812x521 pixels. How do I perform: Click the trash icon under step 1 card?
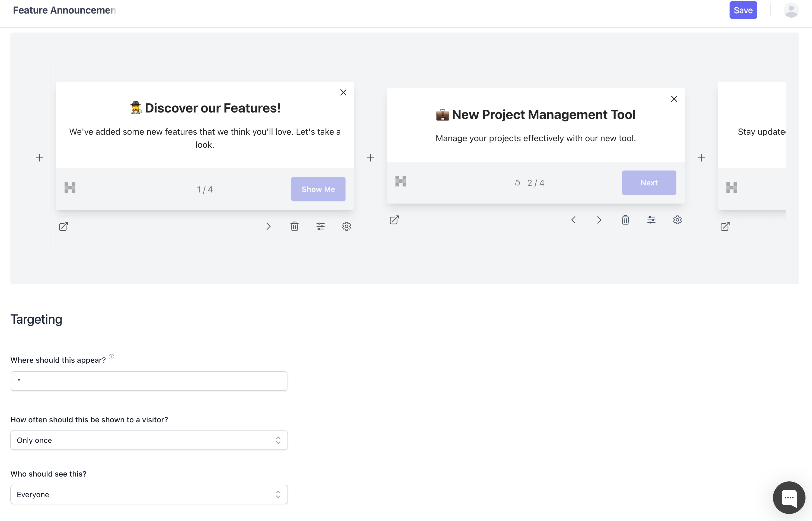(x=294, y=226)
